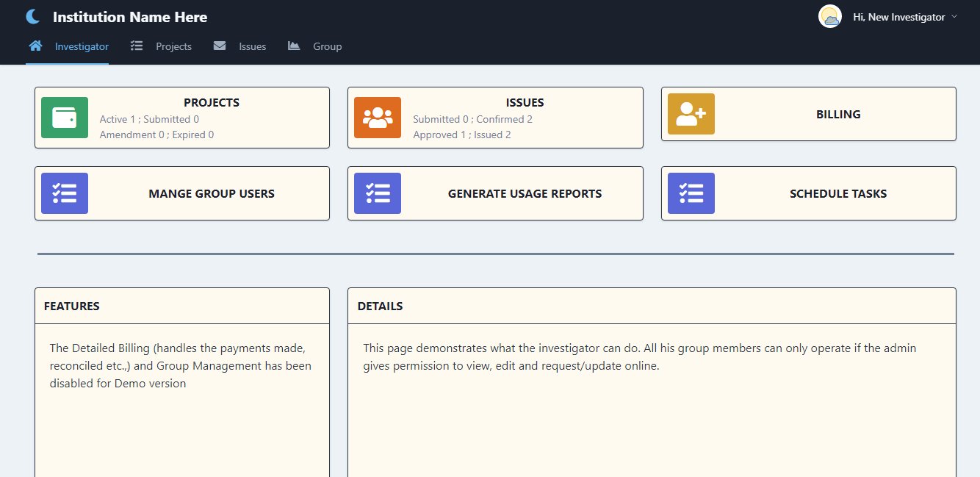Image resolution: width=980 pixels, height=477 pixels.
Task: Select the Investigator tab
Action: [x=82, y=46]
